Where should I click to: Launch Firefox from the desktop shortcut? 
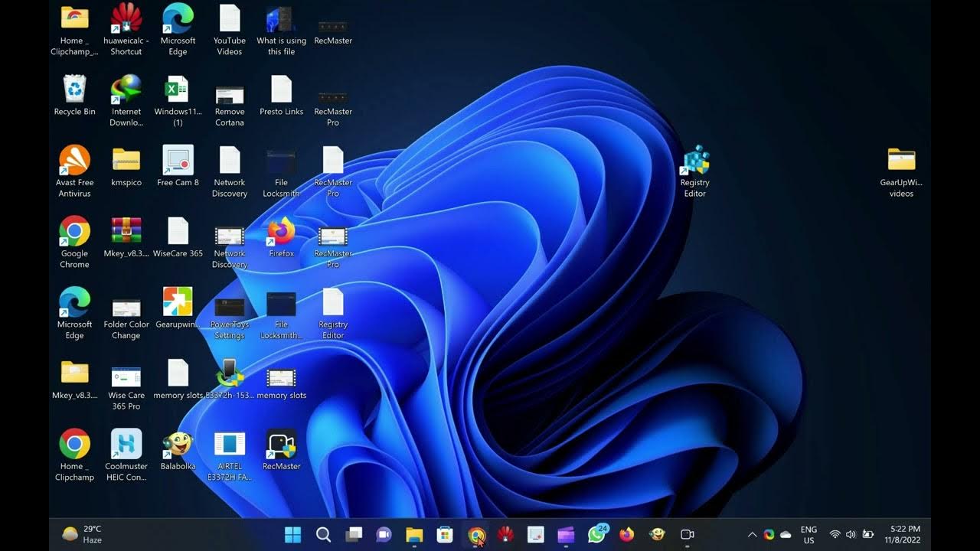(281, 237)
